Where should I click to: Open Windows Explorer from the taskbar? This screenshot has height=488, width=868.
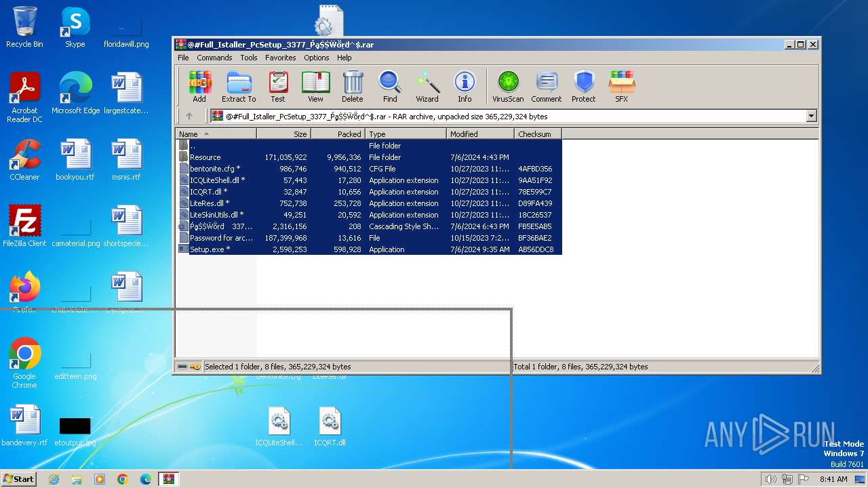pyautogui.click(x=77, y=479)
